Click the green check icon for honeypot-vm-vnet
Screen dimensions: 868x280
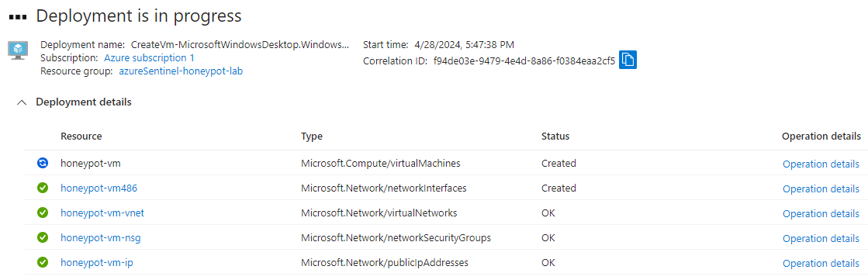click(43, 213)
